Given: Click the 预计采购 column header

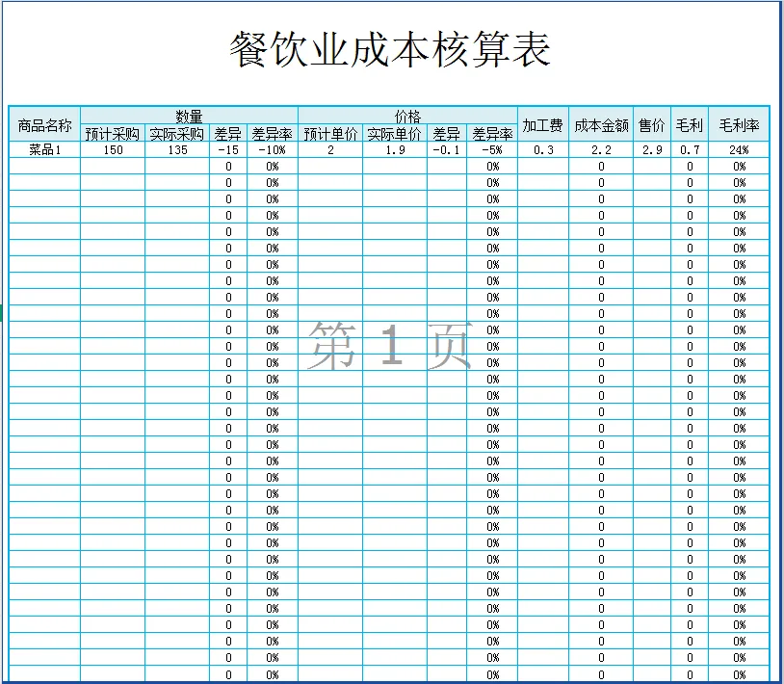Looking at the screenshot, I should [113, 133].
